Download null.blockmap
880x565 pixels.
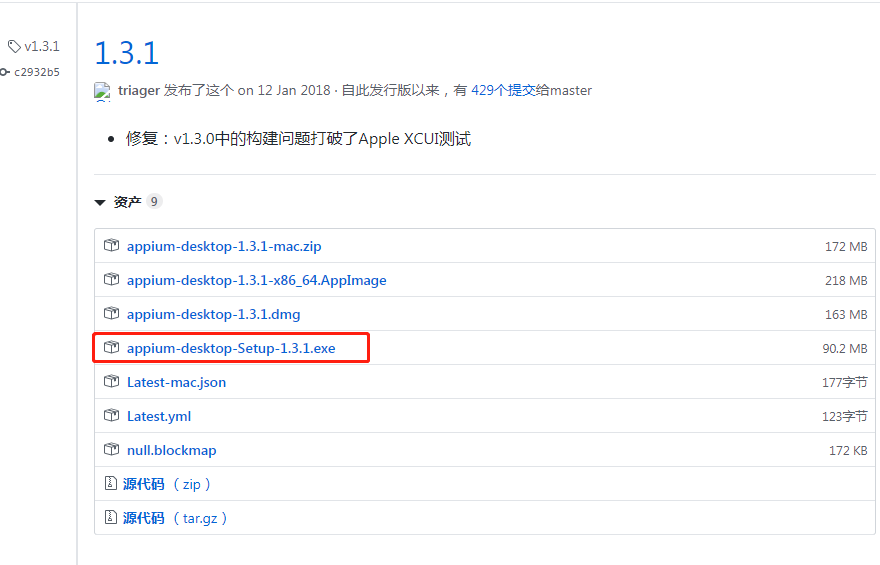[171, 450]
